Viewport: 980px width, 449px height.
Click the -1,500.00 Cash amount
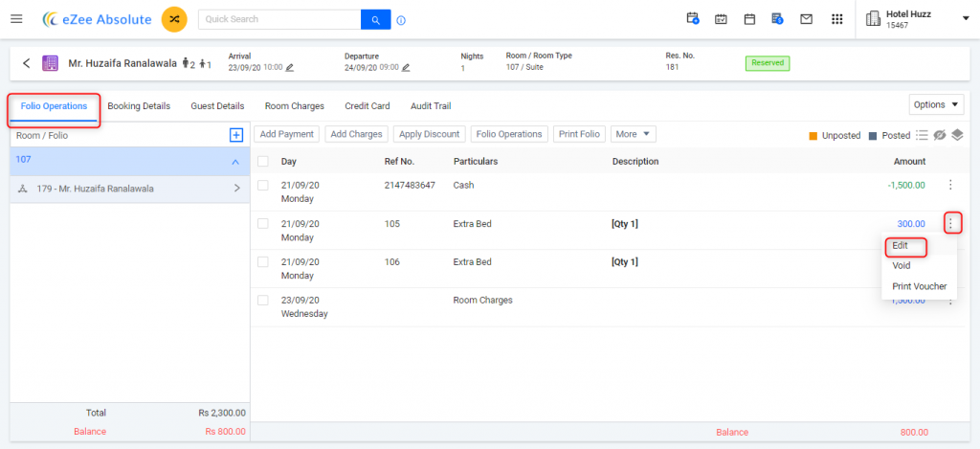905,185
